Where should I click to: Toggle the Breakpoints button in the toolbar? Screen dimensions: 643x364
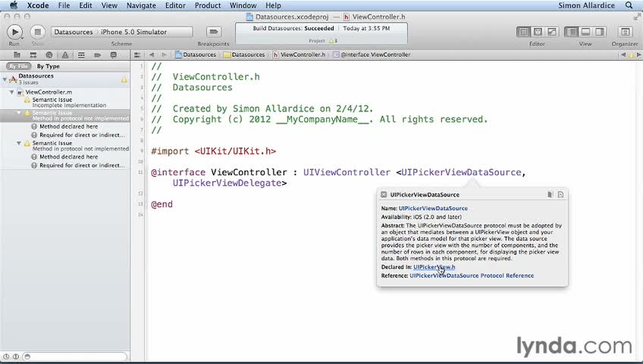click(213, 32)
